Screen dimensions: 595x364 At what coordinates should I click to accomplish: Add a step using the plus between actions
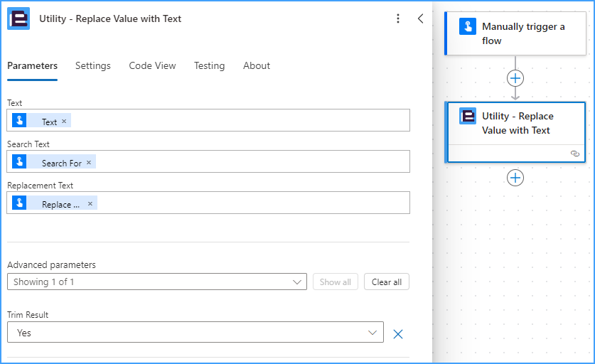[515, 78]
